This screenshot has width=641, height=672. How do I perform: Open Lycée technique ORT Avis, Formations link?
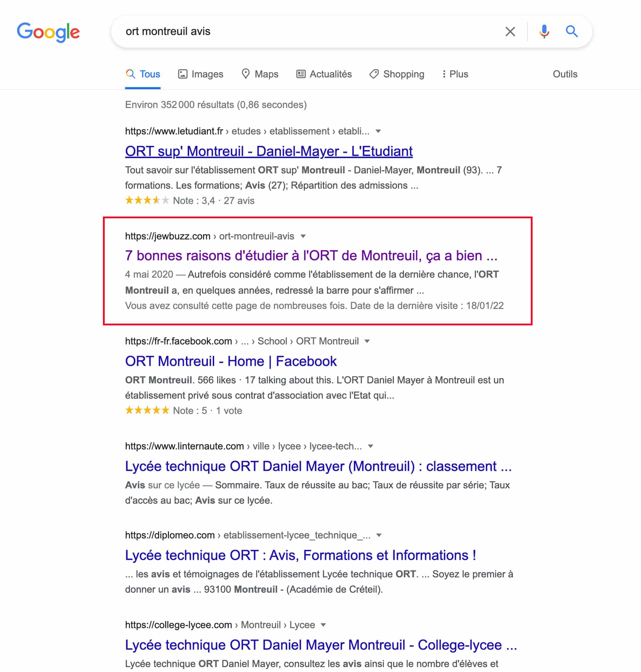(x=300, y=555)
